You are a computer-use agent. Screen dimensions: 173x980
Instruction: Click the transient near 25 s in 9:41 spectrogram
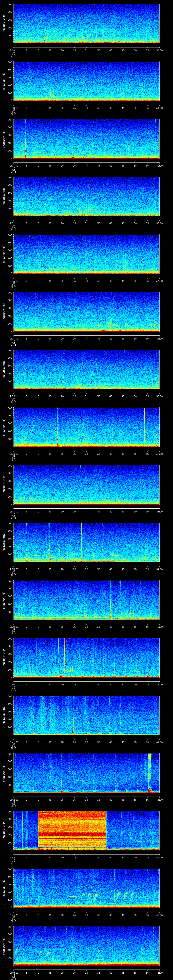pyautogui.click(x=73, y=715)
